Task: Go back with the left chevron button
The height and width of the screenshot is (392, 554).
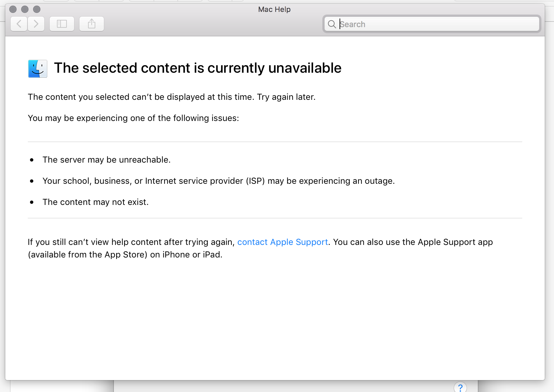Action: pyautogui.click(x=19, y=24)
